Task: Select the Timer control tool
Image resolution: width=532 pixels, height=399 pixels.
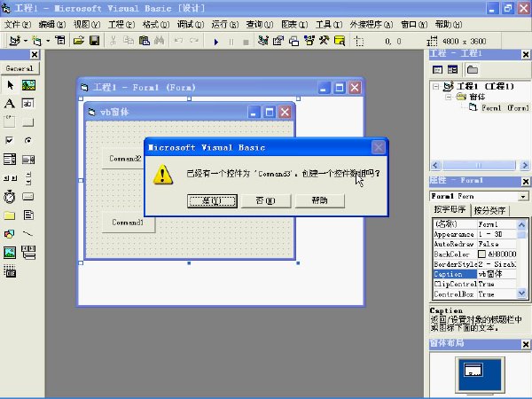Action: tap(10, 197)
